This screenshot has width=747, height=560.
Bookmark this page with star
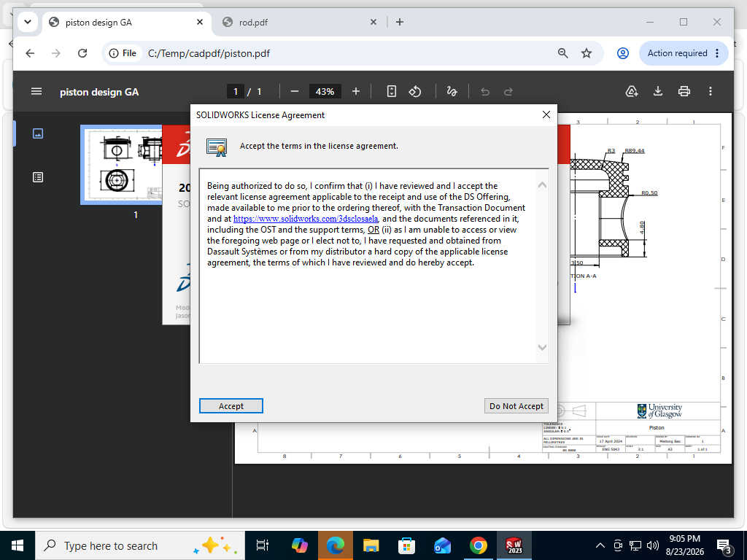pos(587,53)
